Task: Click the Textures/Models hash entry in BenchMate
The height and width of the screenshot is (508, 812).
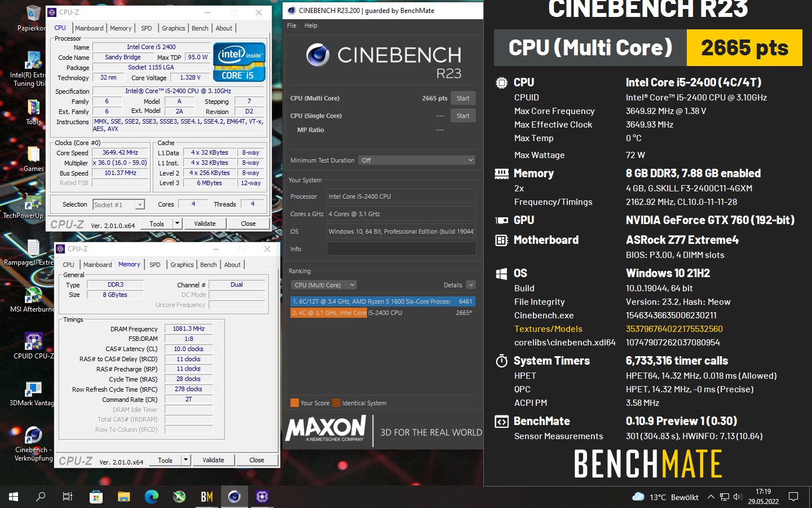Action: click(x=674, y=329)
